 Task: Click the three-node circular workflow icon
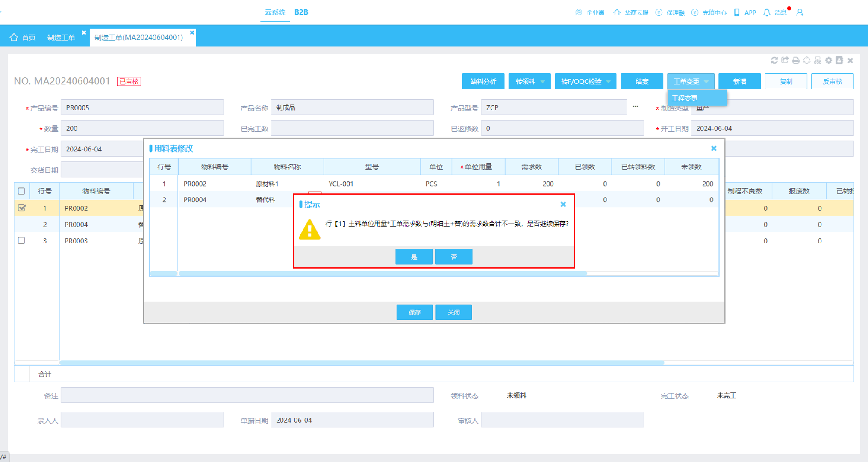point(806,60)
